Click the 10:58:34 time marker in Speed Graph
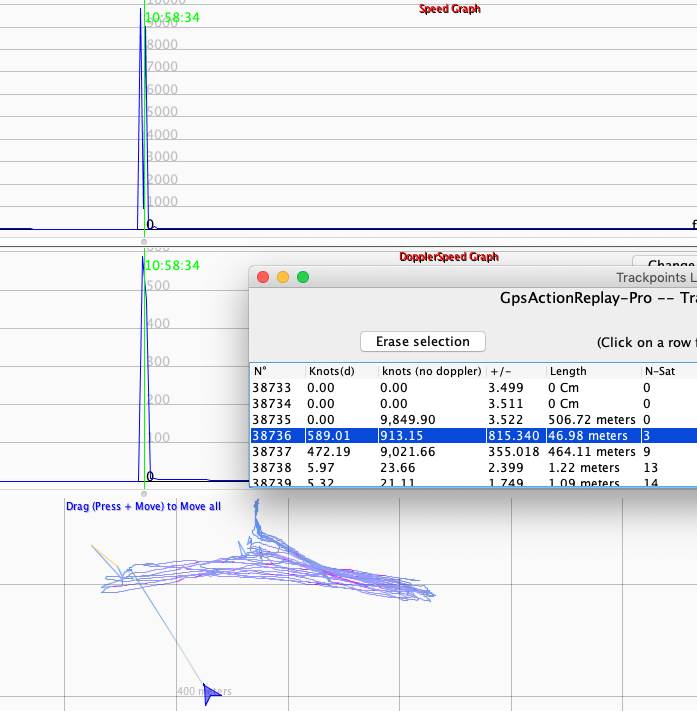697x711 pixels. [171, 18]
